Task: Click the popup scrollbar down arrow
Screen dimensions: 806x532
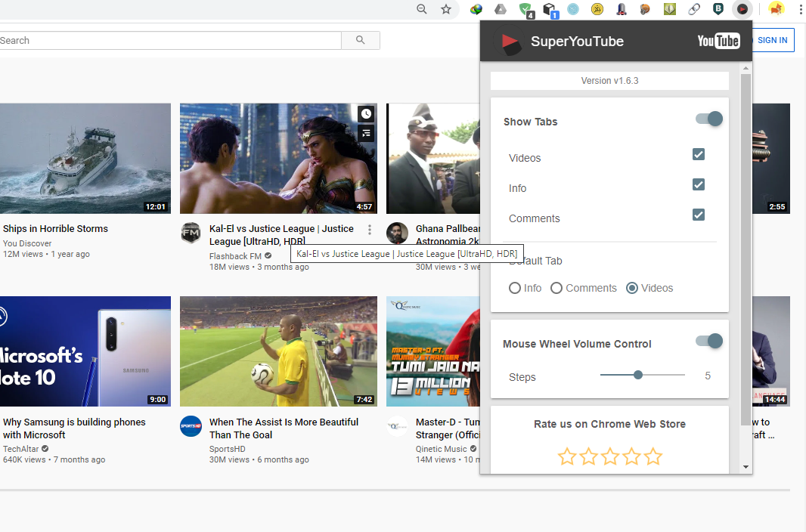Action: click(746, 466)
